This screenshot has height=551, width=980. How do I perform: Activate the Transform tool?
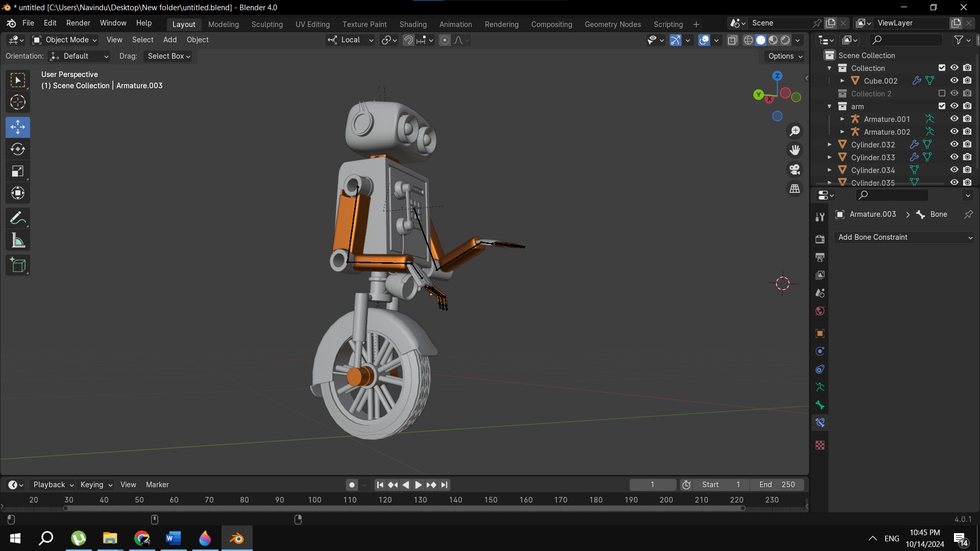(18, 193)
